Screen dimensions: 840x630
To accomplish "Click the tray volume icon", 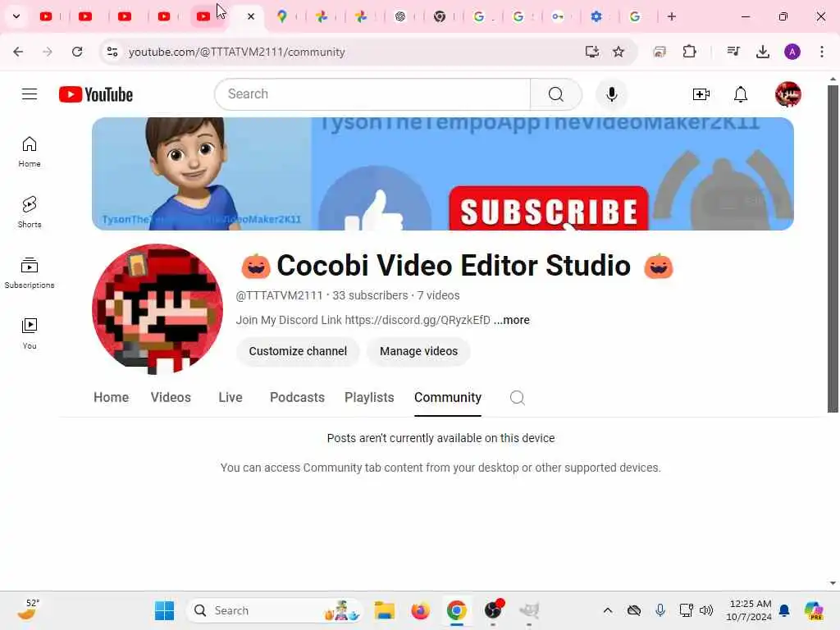I will [706, 610].
